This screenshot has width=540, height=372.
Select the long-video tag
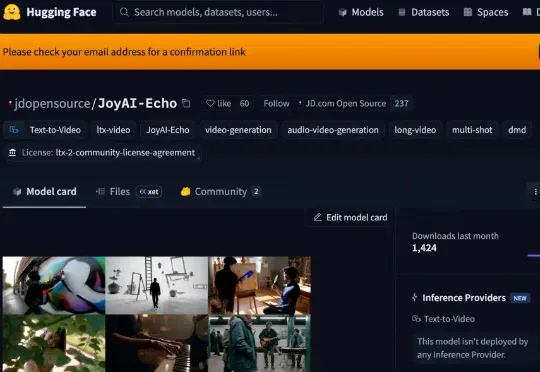coord(415,130)
